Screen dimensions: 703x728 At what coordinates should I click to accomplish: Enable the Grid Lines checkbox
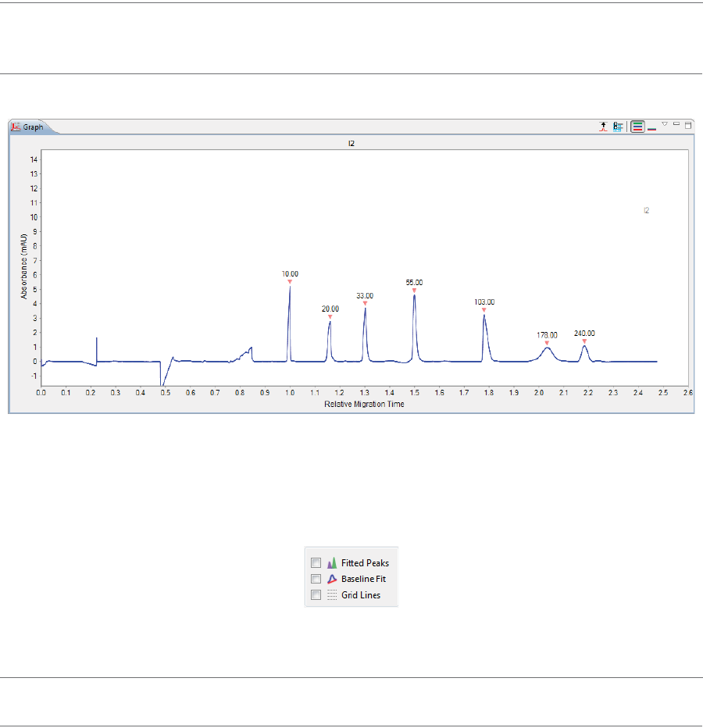point(316,594)
